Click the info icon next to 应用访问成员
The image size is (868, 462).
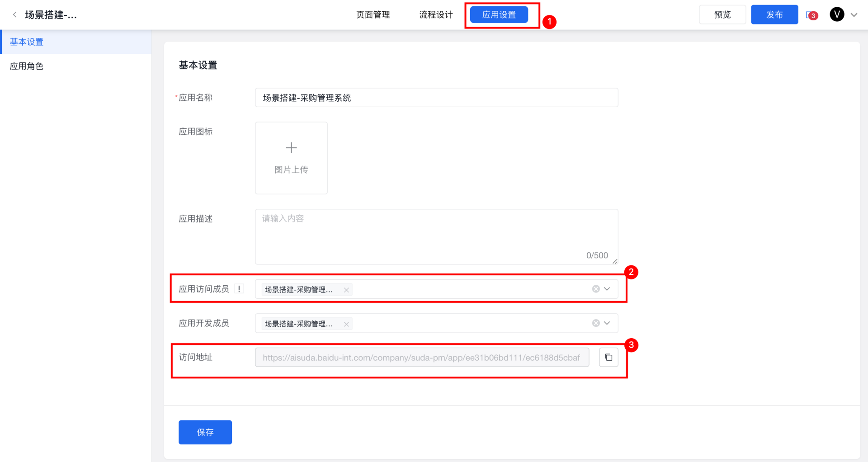pyautogui.click(x=239, y=289)
